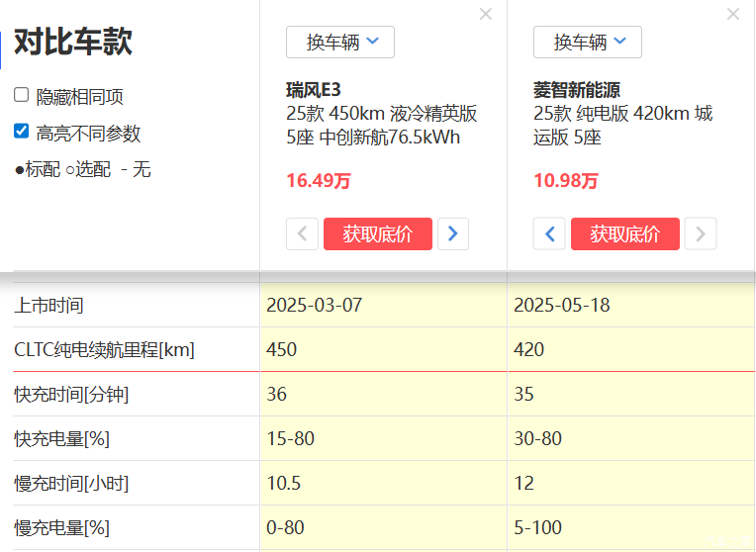Image resolution: width=756 pixels, height=552 pixels.
Task: Select the 上市时间 row label
Action: [x=48, y=305]
